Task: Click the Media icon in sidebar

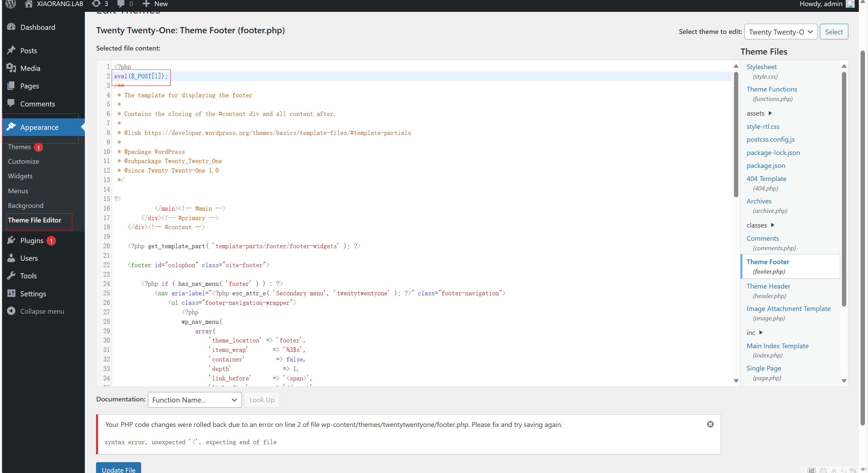Action: [11, 68]
